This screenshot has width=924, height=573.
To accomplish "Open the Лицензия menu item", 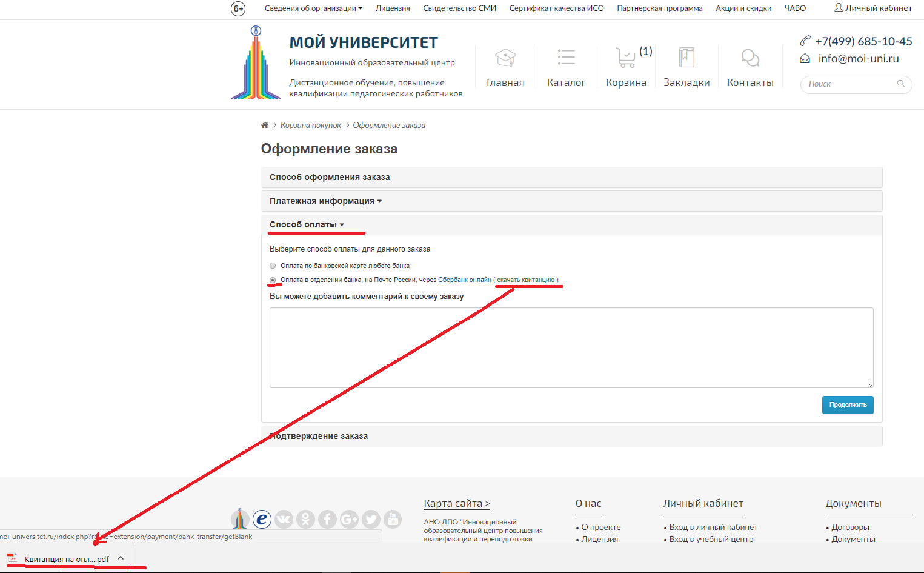I will pos(393,8).
